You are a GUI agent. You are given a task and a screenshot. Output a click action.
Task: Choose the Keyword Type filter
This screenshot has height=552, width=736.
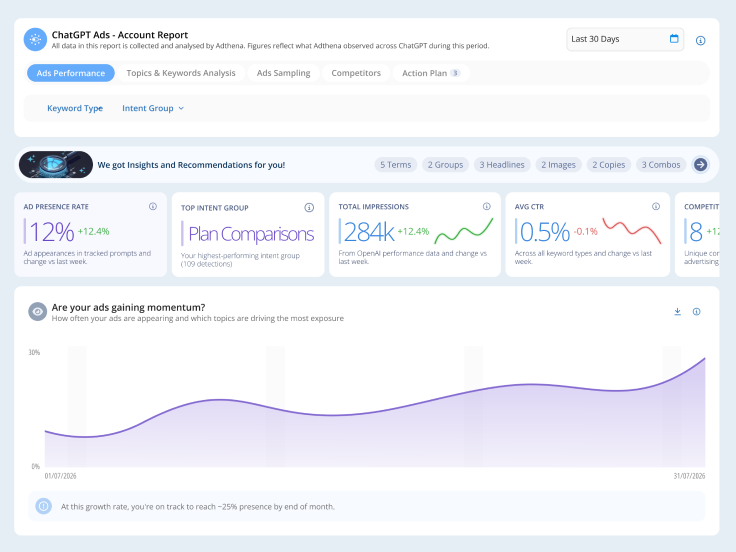(75, 108)
